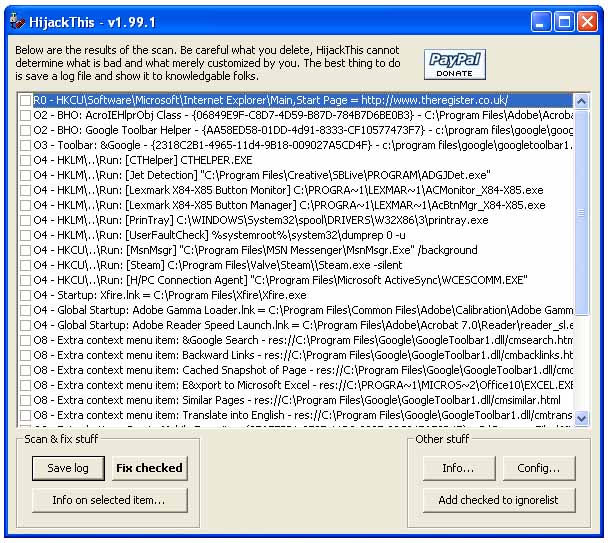Image resolution: width=608 pixels, height=543 pixels.
Task: Click the PayPal Donate button
Action: pos(454,64)
